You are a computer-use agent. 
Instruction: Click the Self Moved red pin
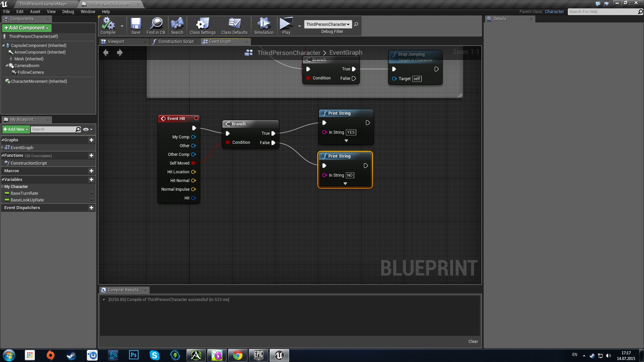194,163
